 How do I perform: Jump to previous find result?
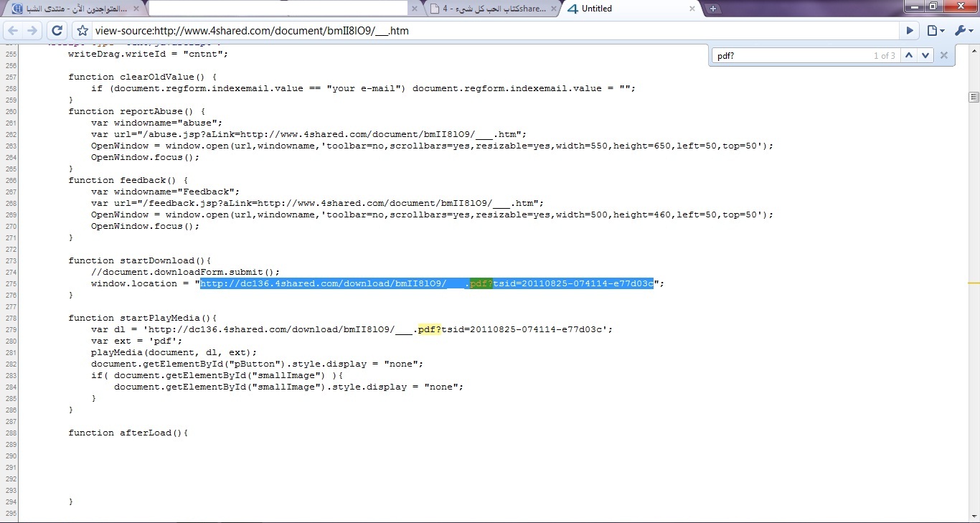909,55
